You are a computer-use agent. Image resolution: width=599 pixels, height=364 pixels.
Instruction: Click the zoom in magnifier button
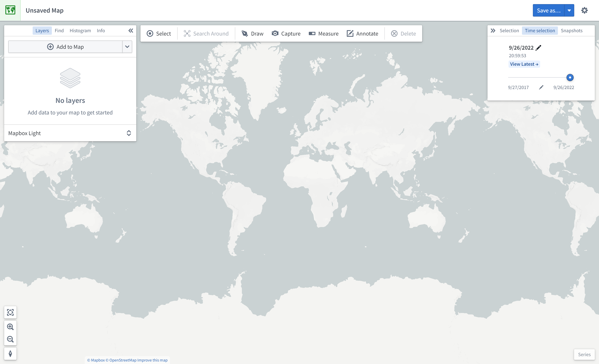[10, 327]
